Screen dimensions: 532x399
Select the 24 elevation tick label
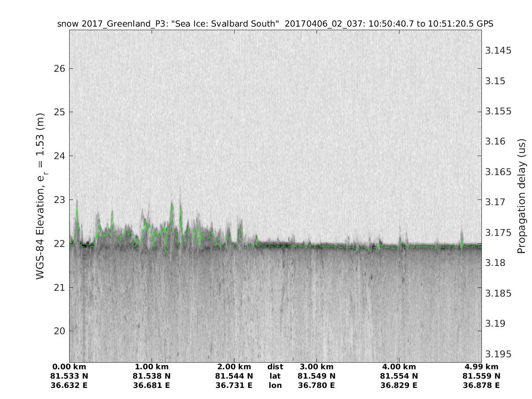pyautogui.click(x=60, y=156)
